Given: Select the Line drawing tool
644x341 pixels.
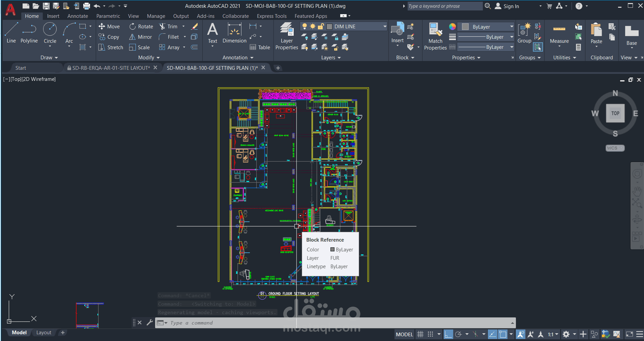Looking at the screenshot, I should (x=11, y=33).
